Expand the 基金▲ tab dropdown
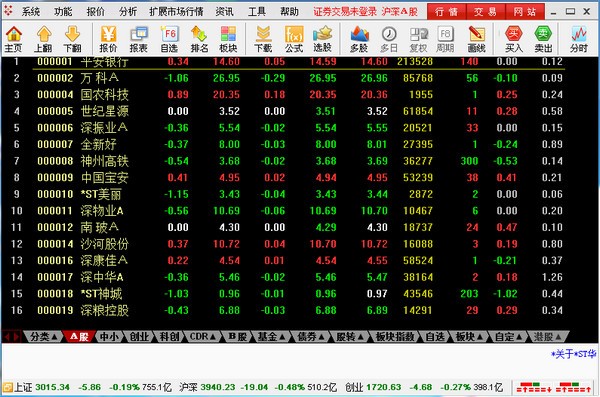 [271, 337]
